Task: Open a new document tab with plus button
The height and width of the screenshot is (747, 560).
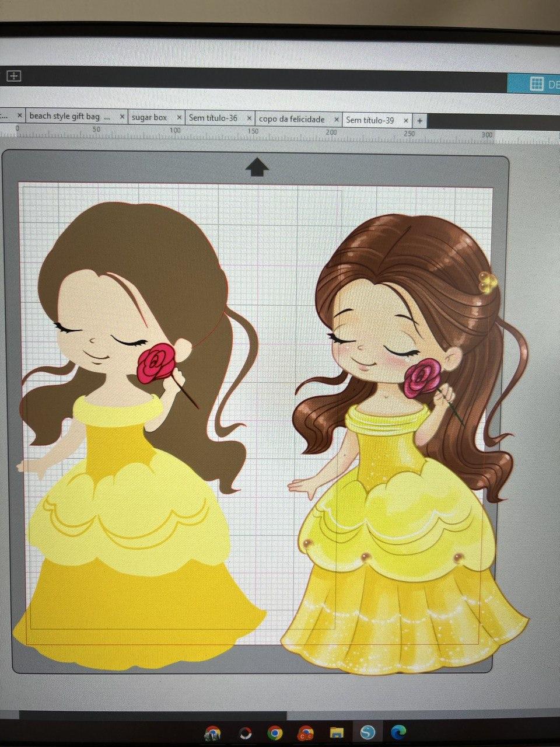Action: pos(419,120)
